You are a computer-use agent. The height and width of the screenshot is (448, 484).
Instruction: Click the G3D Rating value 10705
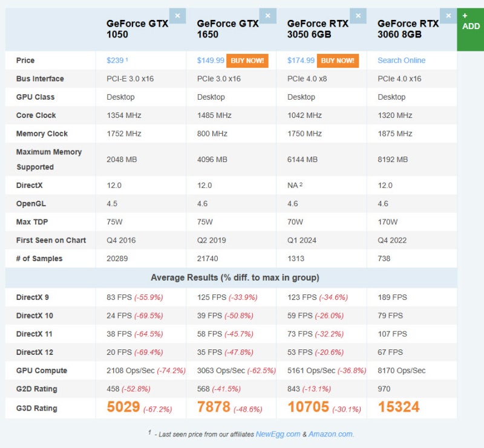[x=309, y=407]
